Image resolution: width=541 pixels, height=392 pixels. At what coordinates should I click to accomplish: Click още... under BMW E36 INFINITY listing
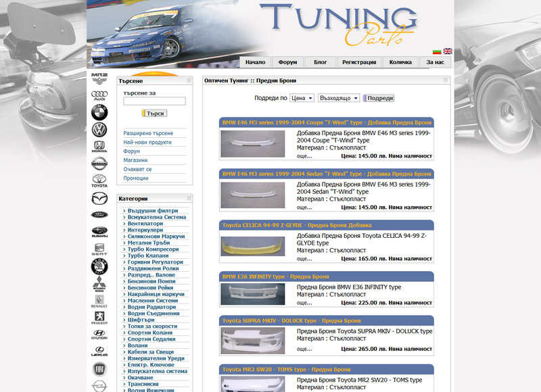pyautogui.click(x=304, y=303)
